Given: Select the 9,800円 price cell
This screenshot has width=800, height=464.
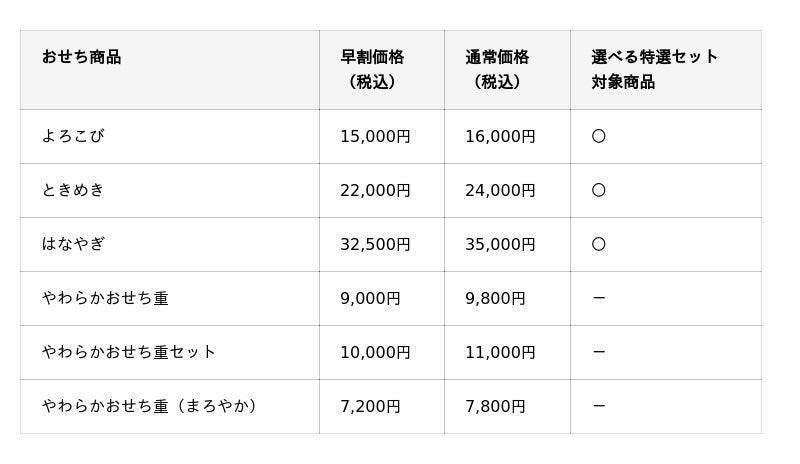Looking at the screenshot, I should pos(495,298).
